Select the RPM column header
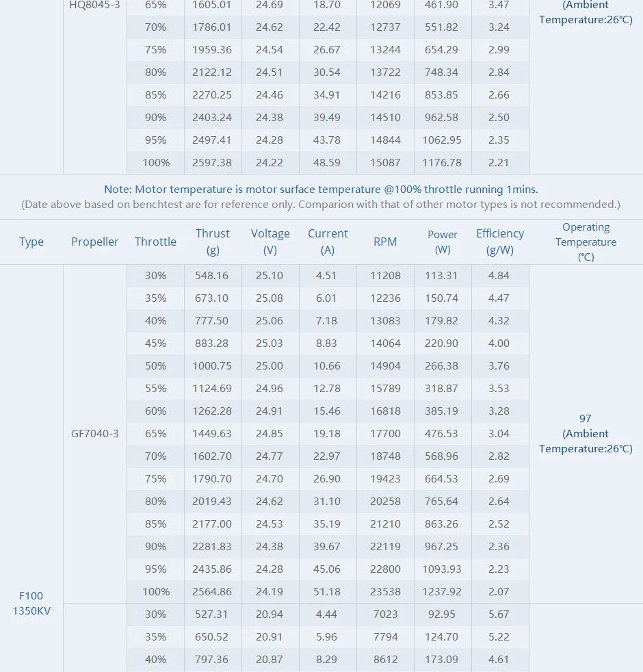This screenshot has width=643, height=672. [x=385, y=242]
